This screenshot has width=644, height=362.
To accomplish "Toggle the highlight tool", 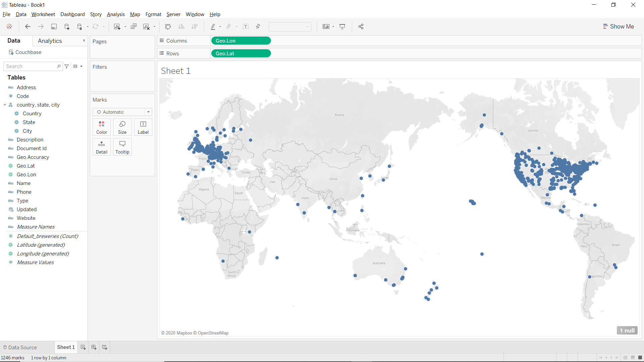I will coord(213,26).
